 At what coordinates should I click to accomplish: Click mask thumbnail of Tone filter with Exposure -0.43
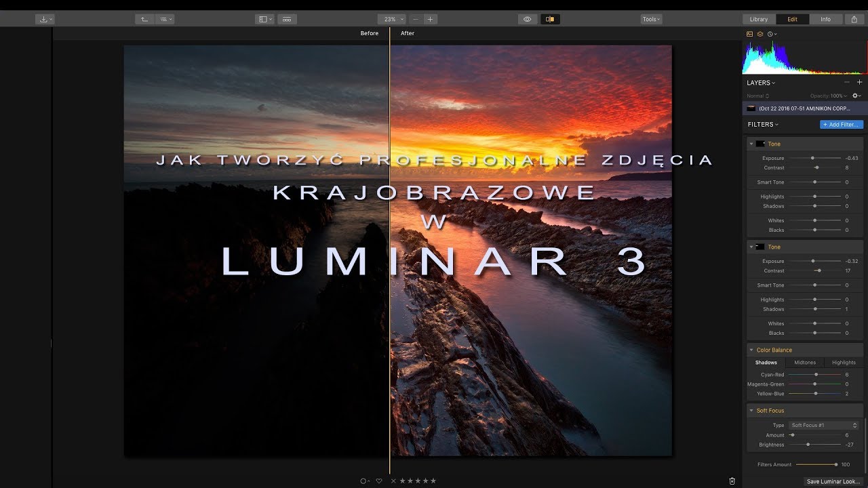click(x=760, y=144)
